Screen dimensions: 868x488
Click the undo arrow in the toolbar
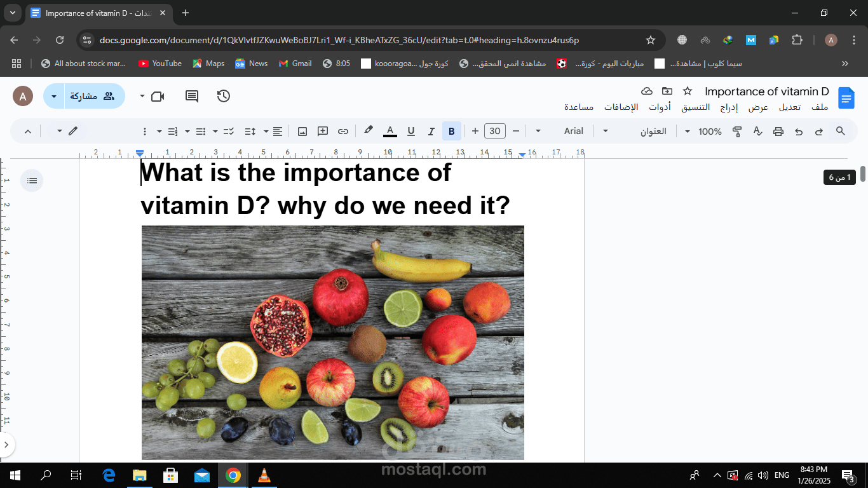click(x=799, y=132)
